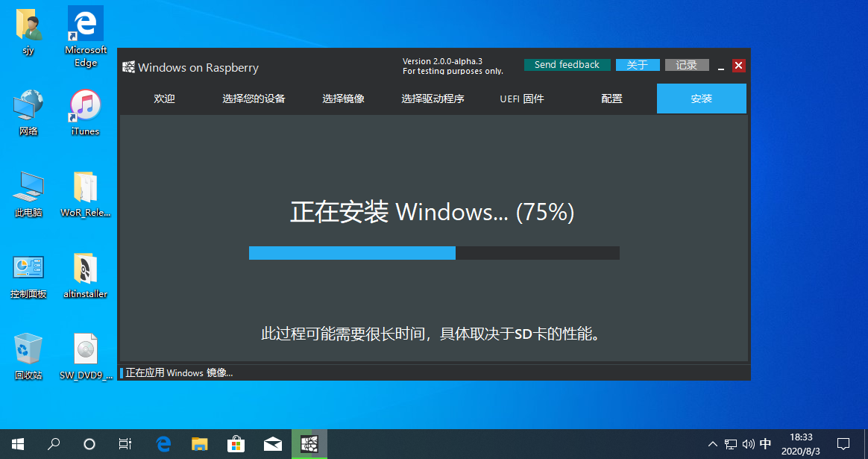The image size is (868, 459).
Task: Open the 网络 desktop icon
Action: click(x=28, y=113)
